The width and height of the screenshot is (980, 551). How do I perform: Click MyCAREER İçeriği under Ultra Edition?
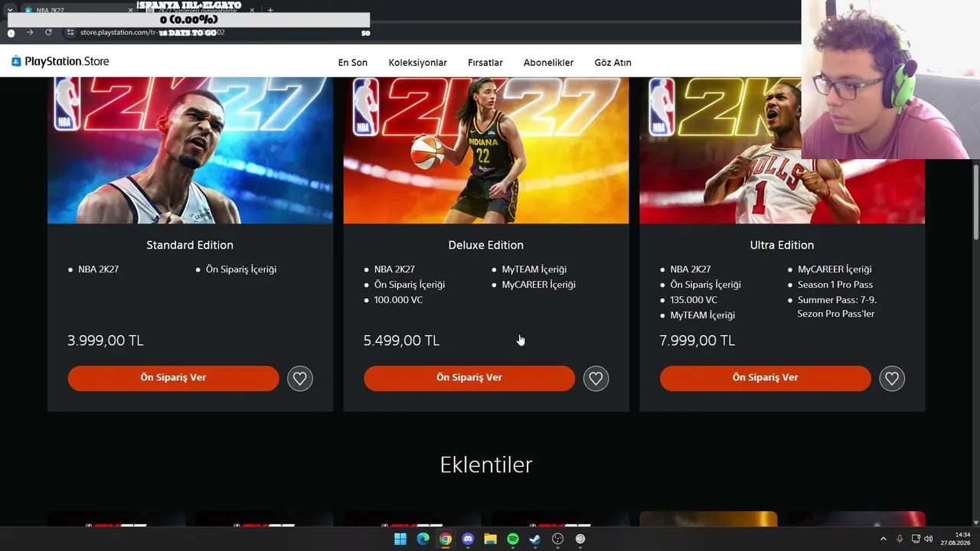tap(835, 269)
